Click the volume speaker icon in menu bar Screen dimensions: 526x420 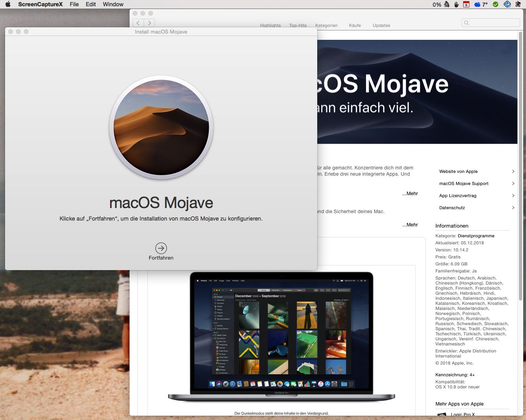(x=446, y=4)
